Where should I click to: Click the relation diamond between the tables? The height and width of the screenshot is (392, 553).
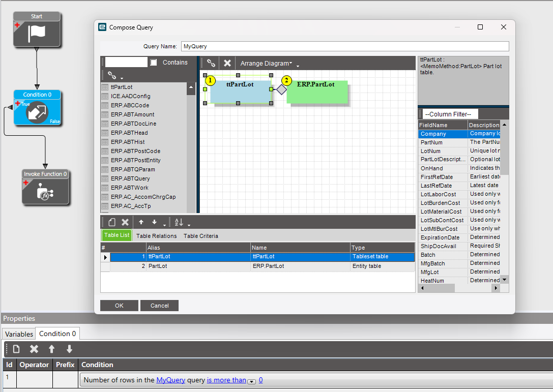tap(281, 89)
